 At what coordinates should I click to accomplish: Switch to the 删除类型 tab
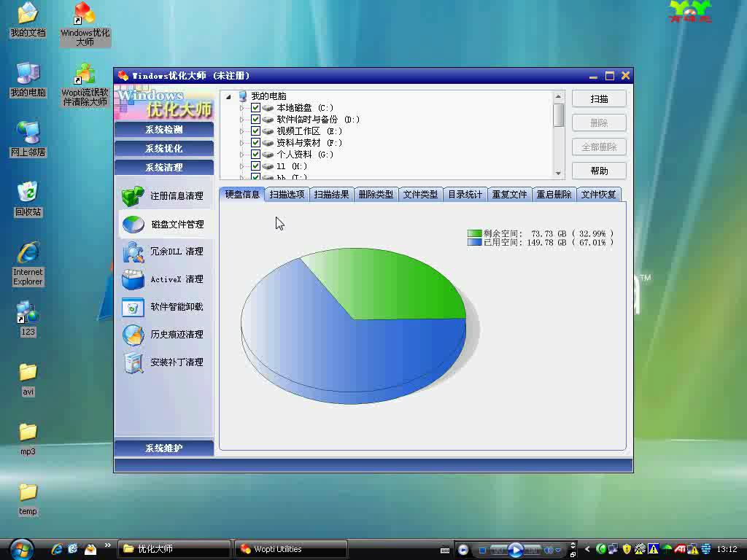pyautogui.click(x=376, y=194)
